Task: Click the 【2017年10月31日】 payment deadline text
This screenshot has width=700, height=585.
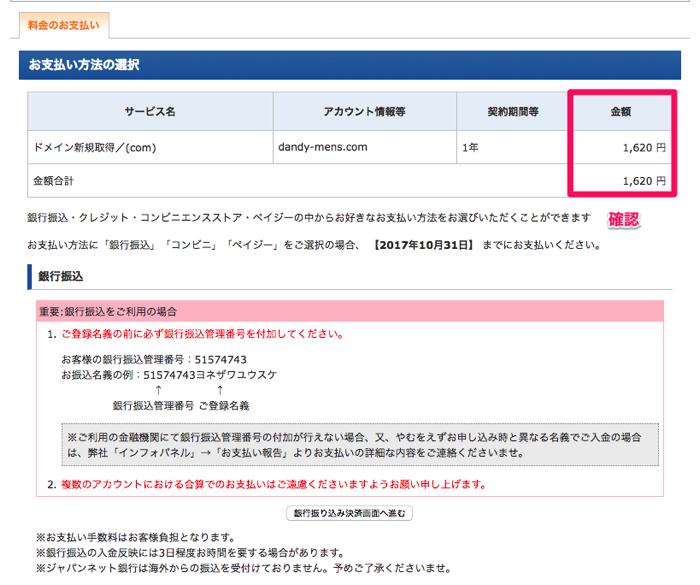Action: [425, 244]
